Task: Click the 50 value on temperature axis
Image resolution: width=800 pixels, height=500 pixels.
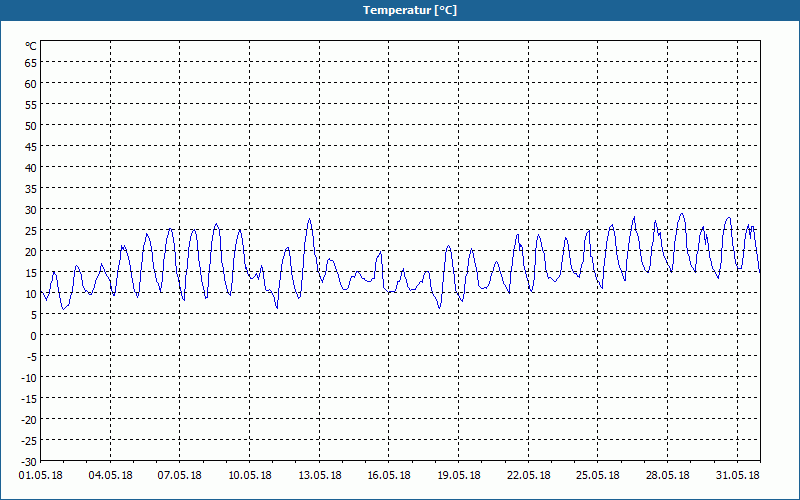Action: (31, 125)
